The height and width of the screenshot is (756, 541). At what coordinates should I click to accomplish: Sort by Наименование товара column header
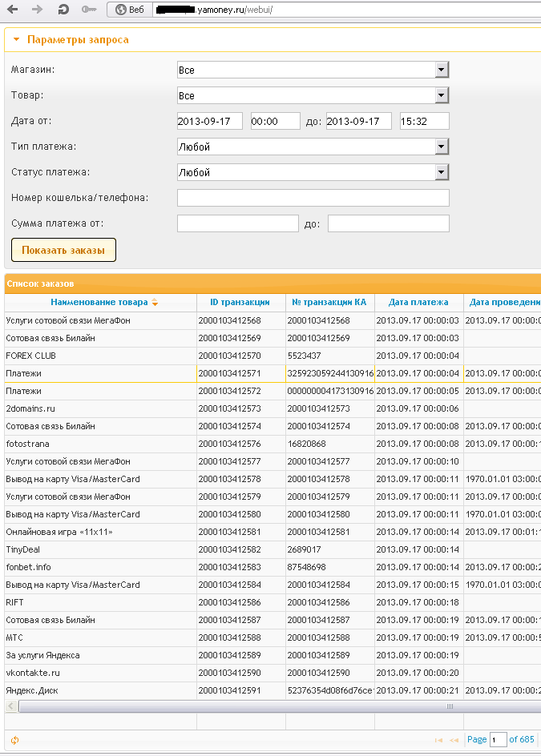click(x=99, y=302)
